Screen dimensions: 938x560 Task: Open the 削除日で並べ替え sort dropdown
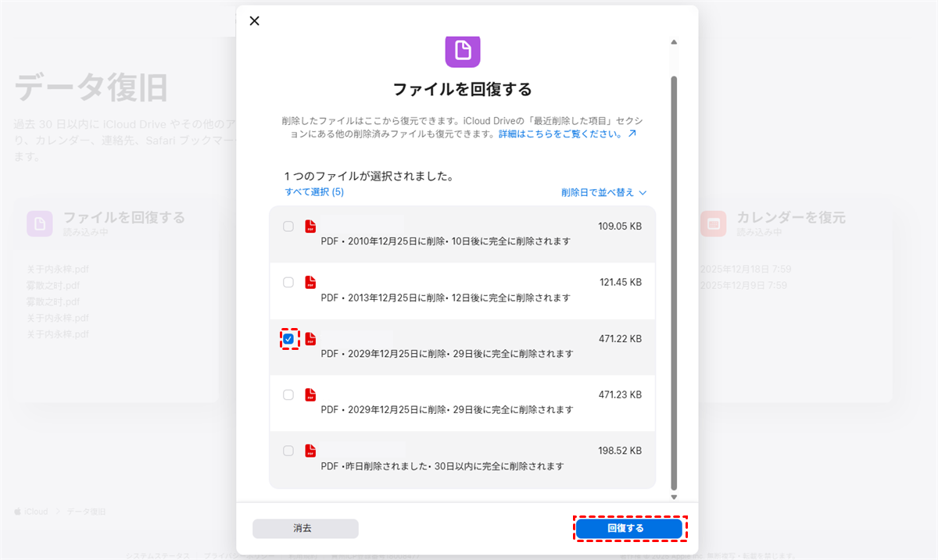(x=603, y=192)
